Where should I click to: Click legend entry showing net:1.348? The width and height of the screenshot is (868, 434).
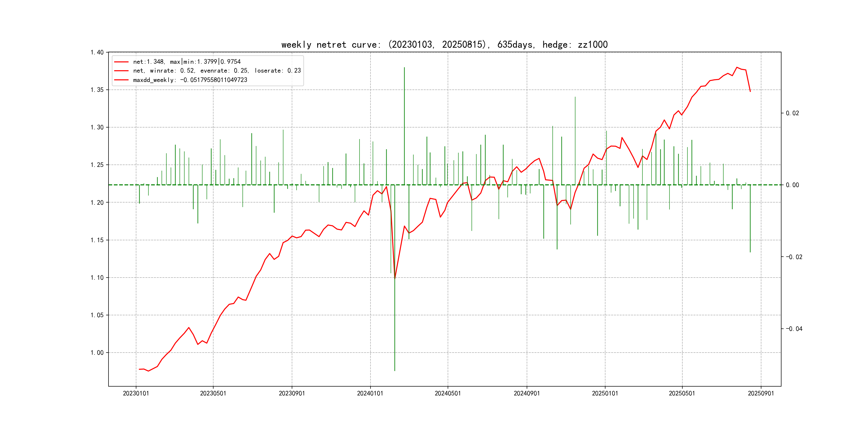pyautogui.click(x=187, y=62)
